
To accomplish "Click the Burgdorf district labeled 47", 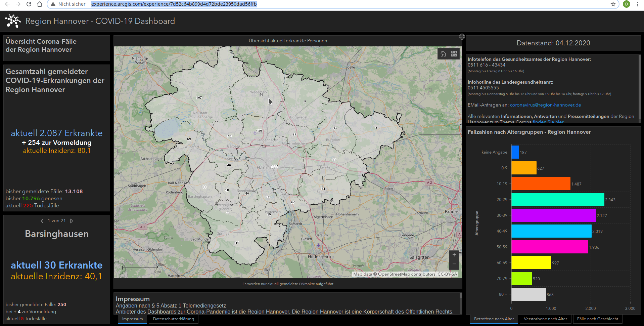I will tap(335, 128).
